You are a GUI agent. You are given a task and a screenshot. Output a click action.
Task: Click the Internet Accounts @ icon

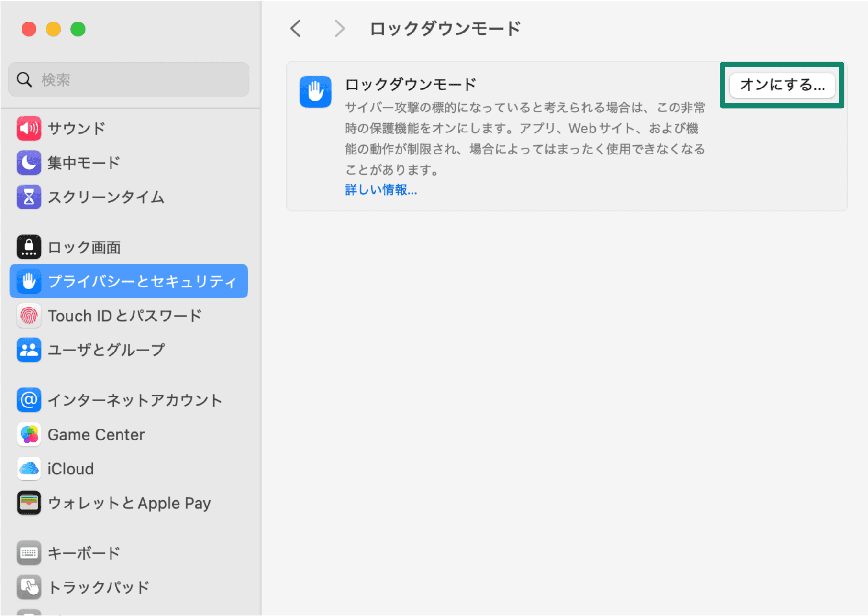(29, 400)
